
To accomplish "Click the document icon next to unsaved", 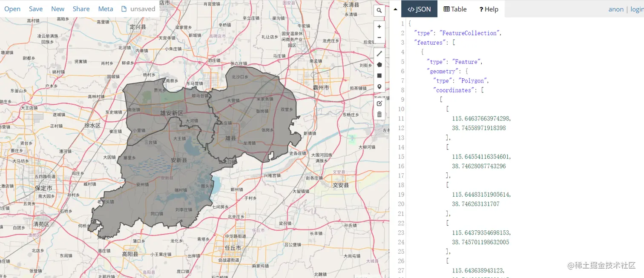I will coord(124,8).
